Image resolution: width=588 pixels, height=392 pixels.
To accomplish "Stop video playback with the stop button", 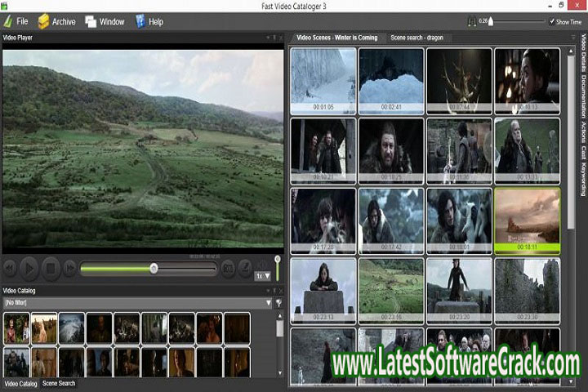I will pyautogui.click(x=51, y=267).
